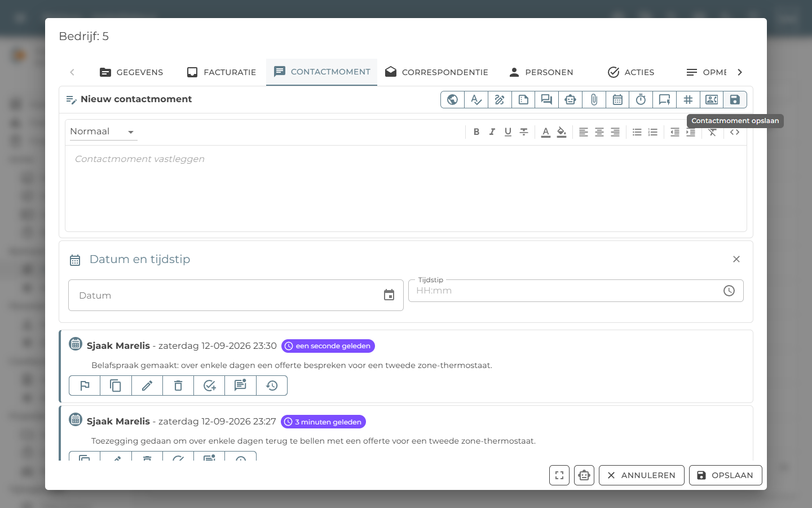Copy the 23:30 contactmoment entry
Viewport: 812px width, 508px height.
pos(116,386)
